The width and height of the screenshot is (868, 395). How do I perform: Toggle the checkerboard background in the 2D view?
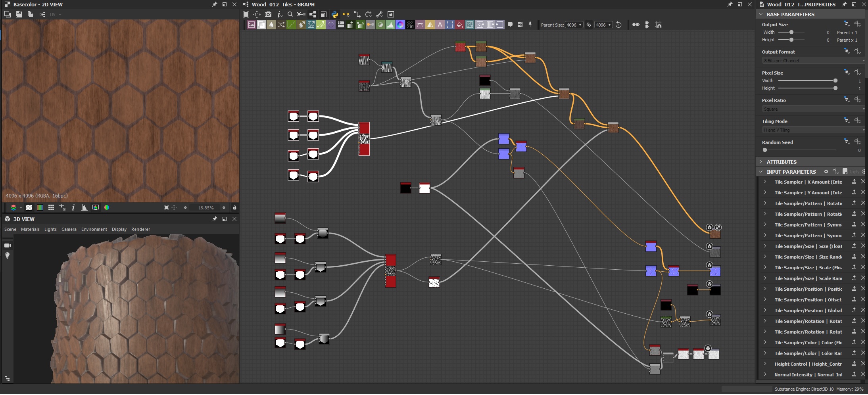tap(29, 207)
